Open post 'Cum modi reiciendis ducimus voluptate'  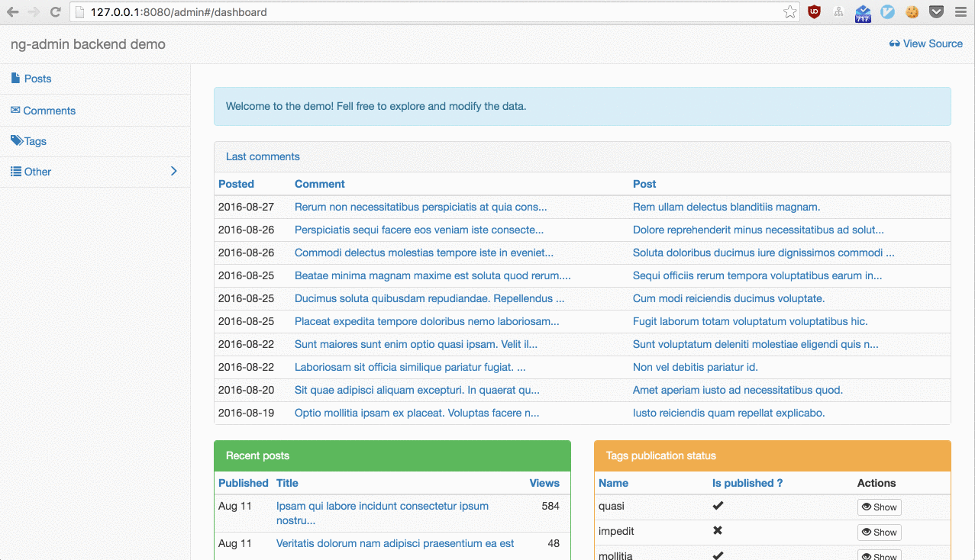[x=728, y=298]
